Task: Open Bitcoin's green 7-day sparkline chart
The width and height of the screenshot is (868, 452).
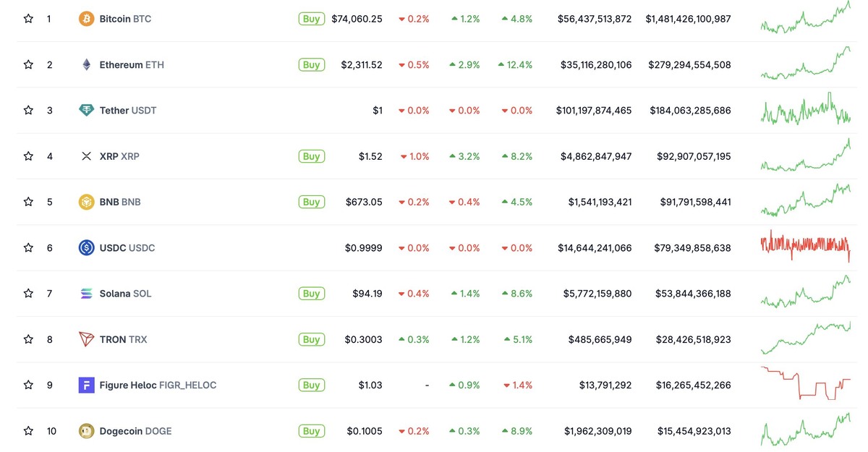Action: tap(806, 17)
